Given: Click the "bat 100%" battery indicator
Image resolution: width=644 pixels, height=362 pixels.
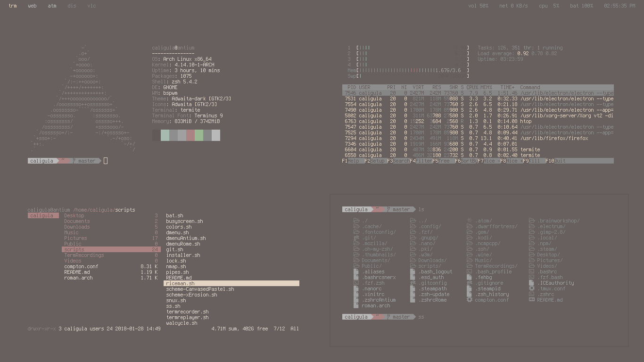Looking at the screenshot, I should [x=581, y=6].
